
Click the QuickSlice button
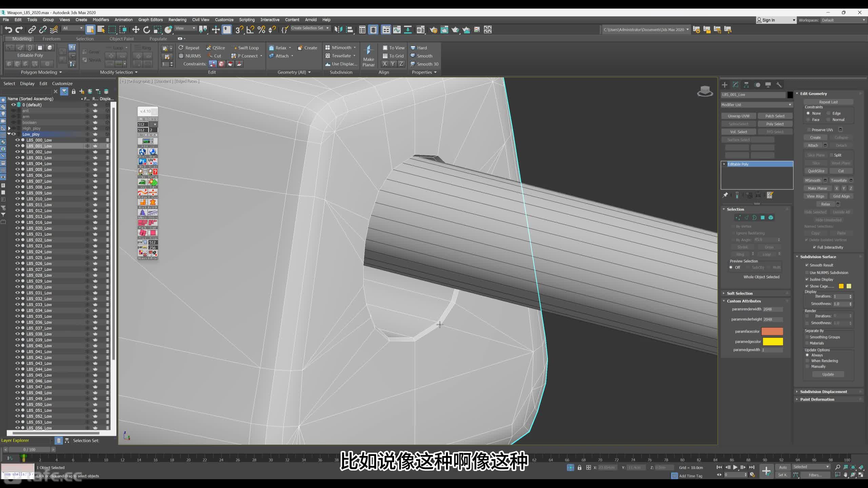[x=816, y=171]
